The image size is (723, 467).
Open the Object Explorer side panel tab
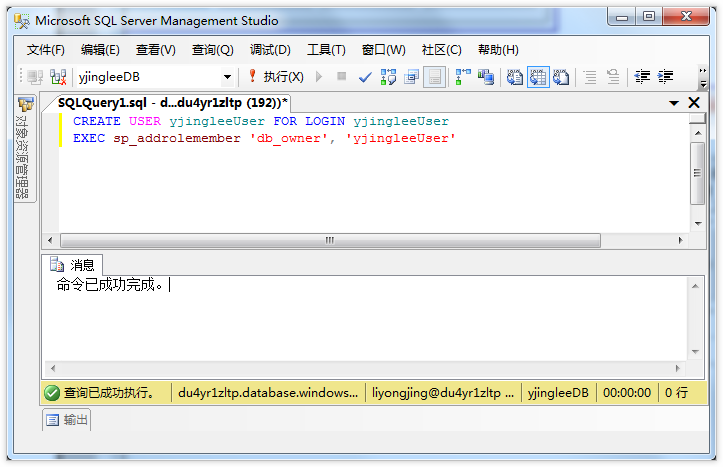tap(23, 148)
